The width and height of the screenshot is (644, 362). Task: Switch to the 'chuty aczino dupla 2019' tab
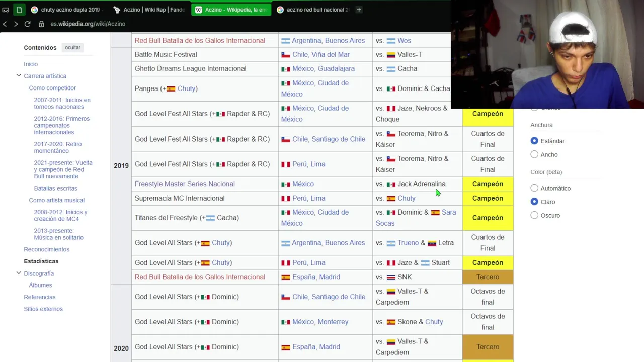coord(66,10)
